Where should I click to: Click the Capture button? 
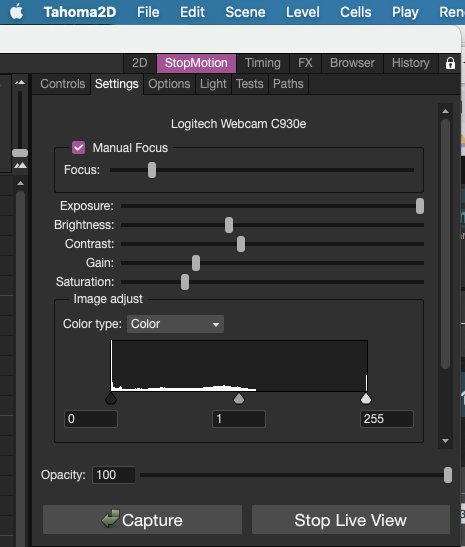142,519
